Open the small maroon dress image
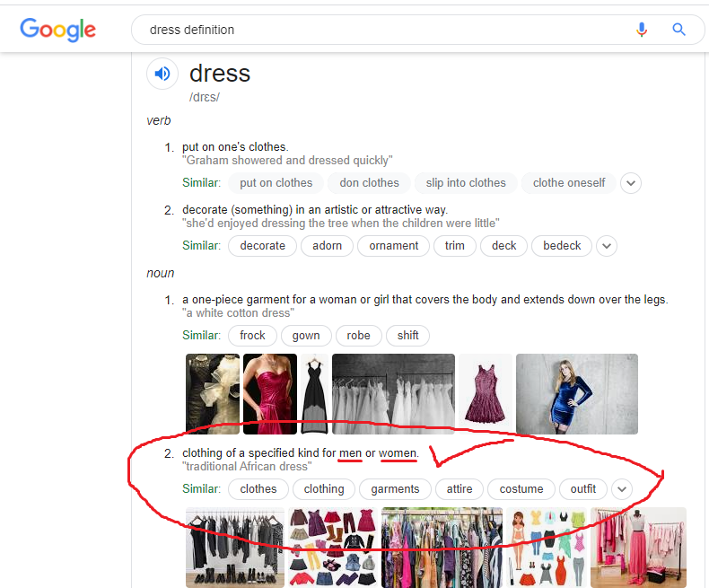The height and width of the screenshot is (588, 709). 486,394
